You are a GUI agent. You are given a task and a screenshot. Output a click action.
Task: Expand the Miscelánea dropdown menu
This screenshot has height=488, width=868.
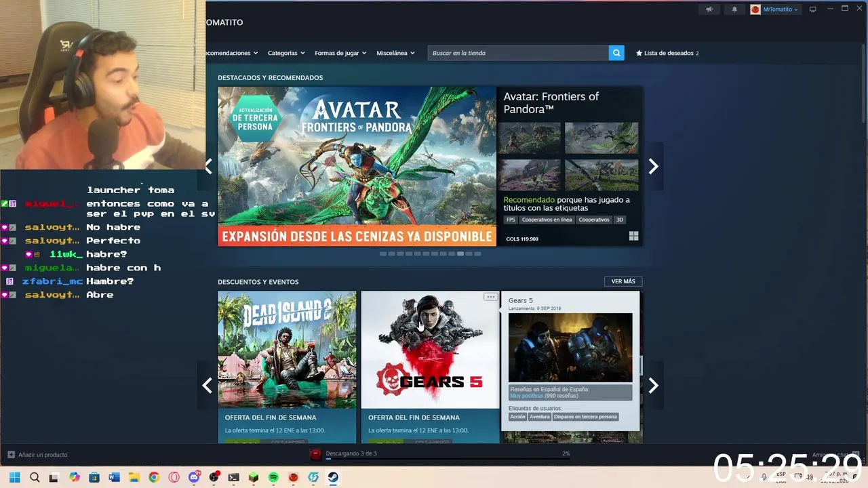pos(395,53)
